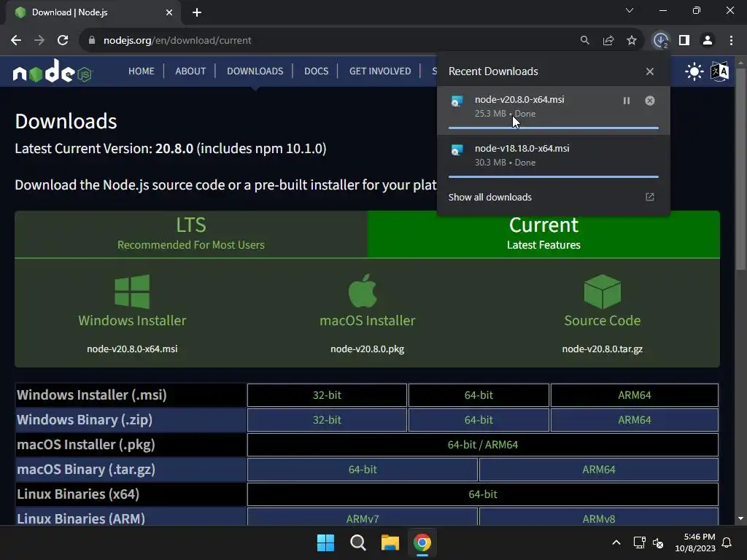
Task: Click the muted volume tray icon
Action: coord(658,542)
